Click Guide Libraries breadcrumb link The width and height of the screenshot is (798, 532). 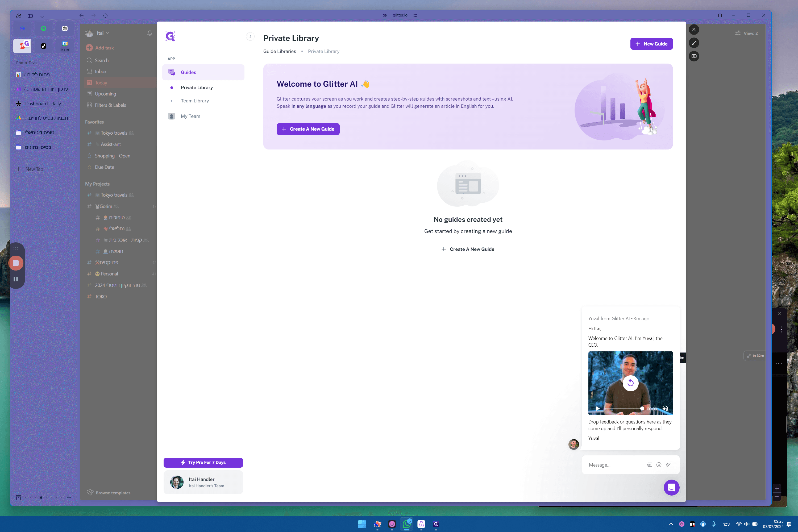(280, 51)
